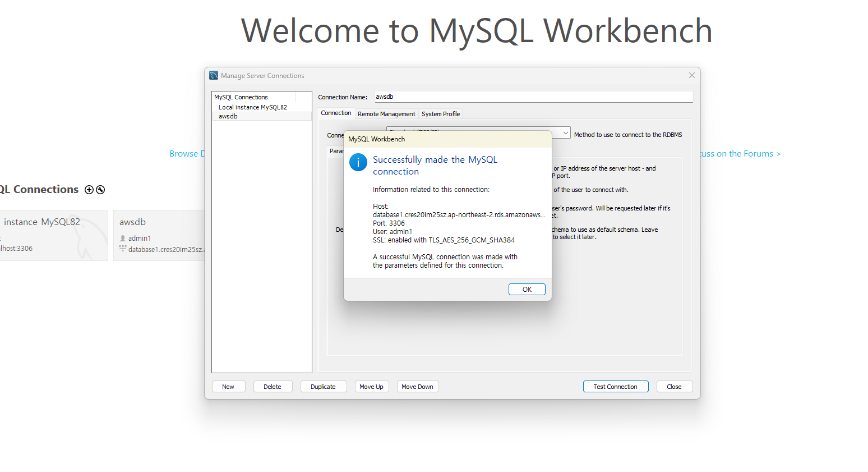Click the Close button at bottom
The height and width of the screenshot is (472, 868).
(674, 387)
